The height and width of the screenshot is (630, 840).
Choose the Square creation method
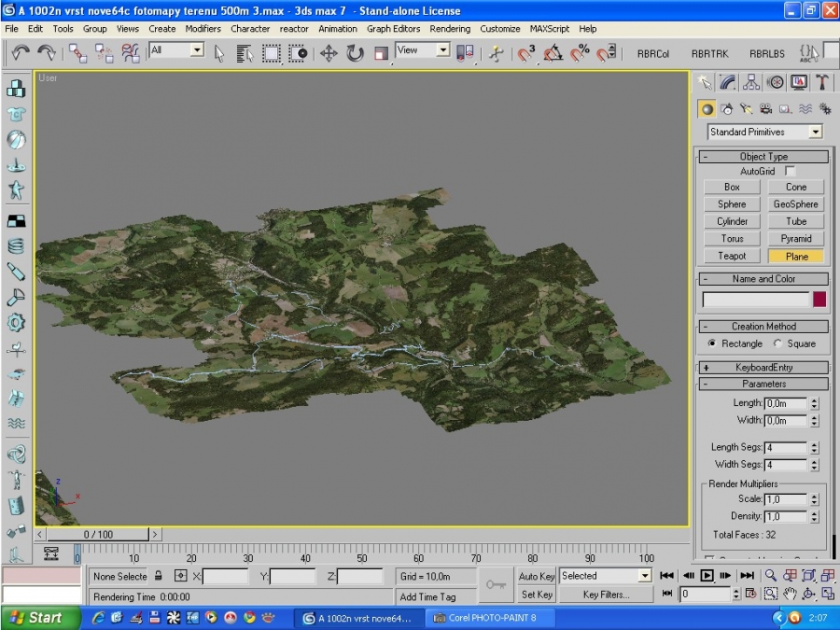(779, 343)
